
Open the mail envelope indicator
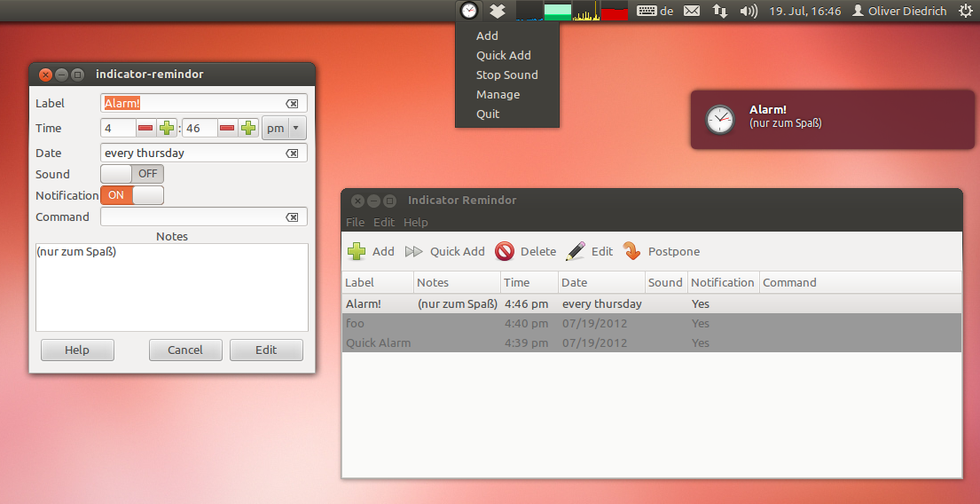point(691,11)
